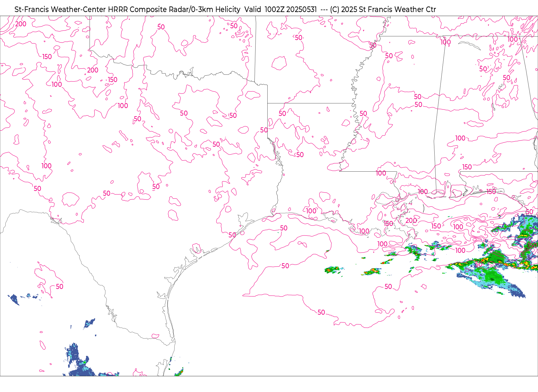Click the "Valid 1002Z 20250531" timestamp text
Image resolution: width=538 pixels, height=392 pixels.
[x=280, y=10]
